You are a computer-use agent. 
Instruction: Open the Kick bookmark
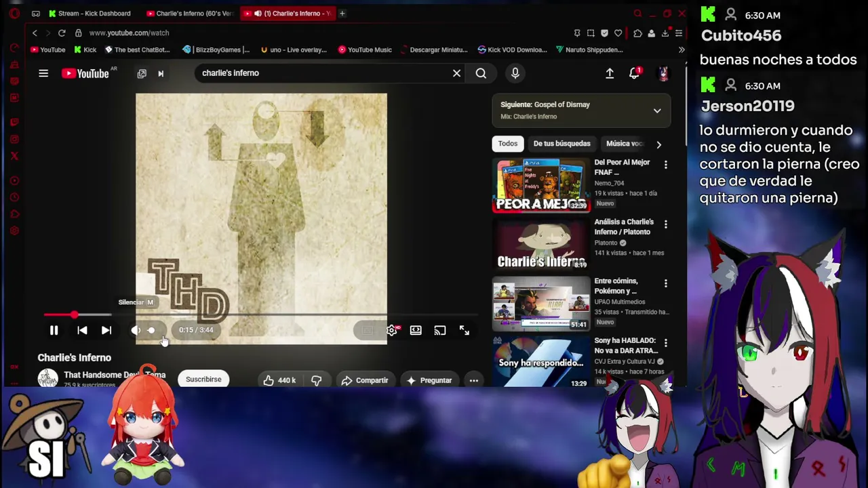coord(85,49)
